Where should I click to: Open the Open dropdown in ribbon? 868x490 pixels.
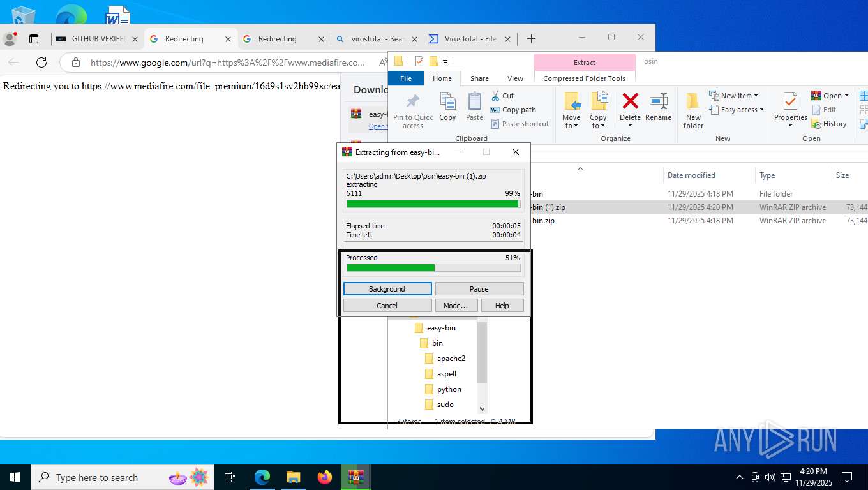pyautogui.click(x=830, y=96)
